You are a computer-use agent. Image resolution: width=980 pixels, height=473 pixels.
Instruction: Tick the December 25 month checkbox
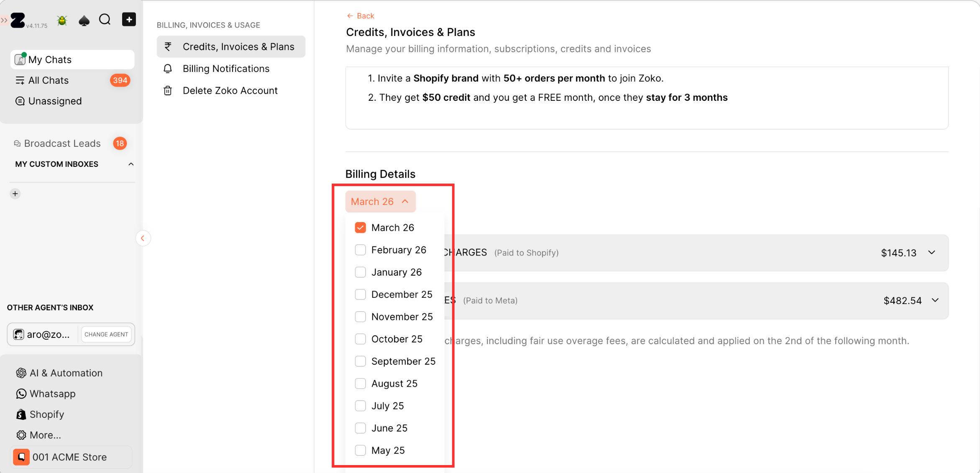[x=360, y=294]
